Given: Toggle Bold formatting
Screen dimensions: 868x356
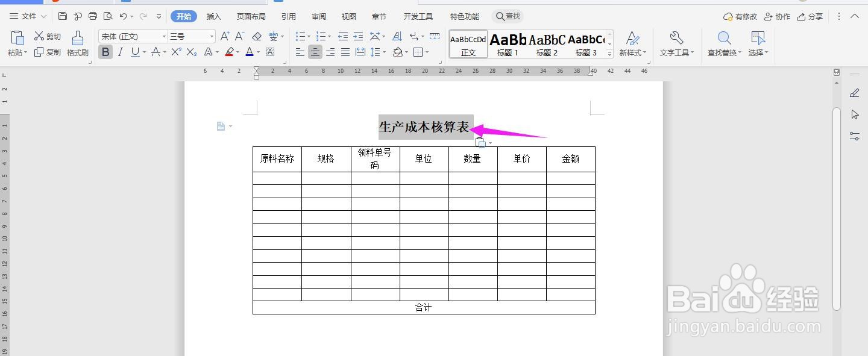Looking at the screenshot, I should [105, 52].
